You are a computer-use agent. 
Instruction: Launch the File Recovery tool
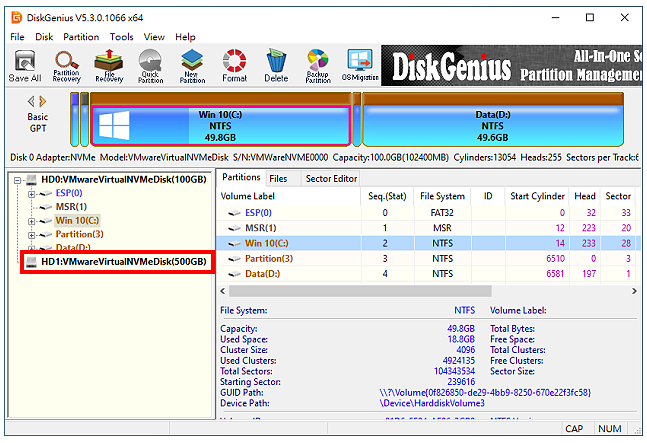pos(109,66)
